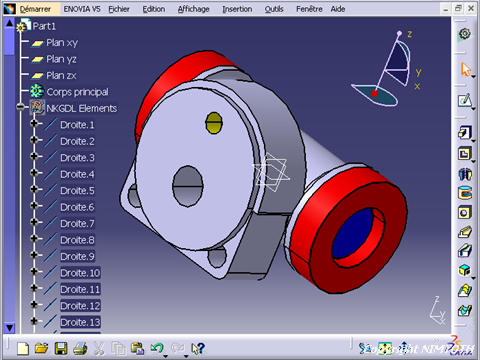Click the tree scrollbar up arrow

click(x=10, y=23)
